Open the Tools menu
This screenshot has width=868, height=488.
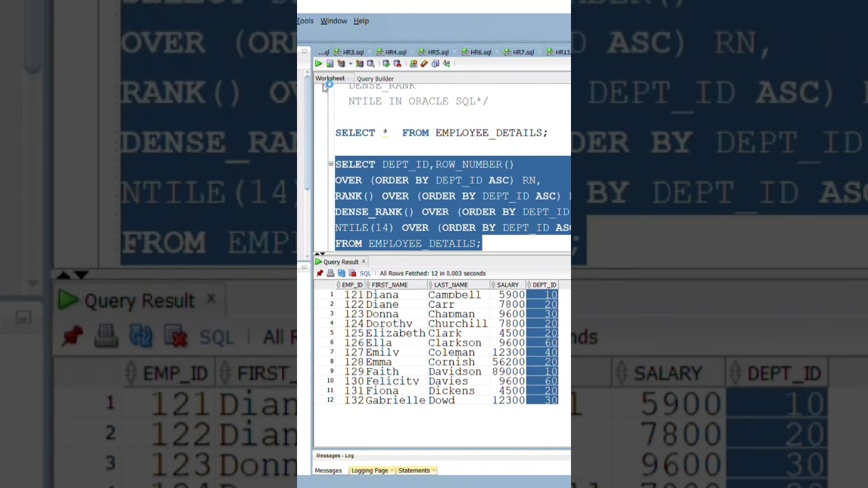point(305,21)
